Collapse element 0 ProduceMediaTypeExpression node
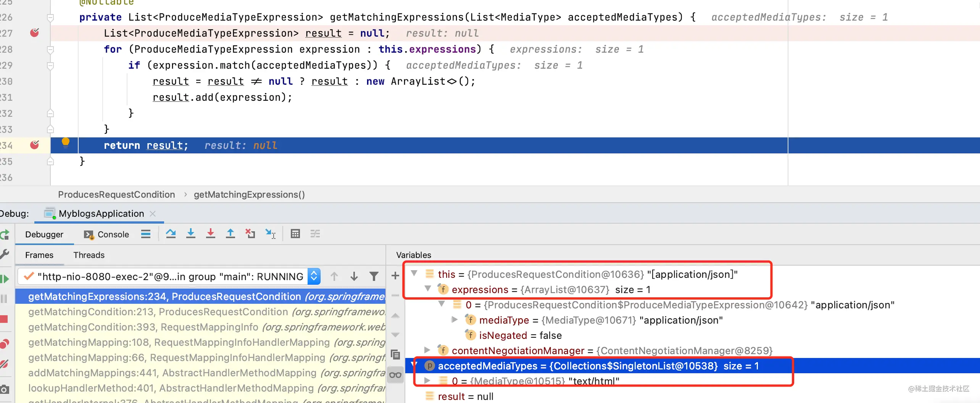The image size is (980, 403). 442,304
